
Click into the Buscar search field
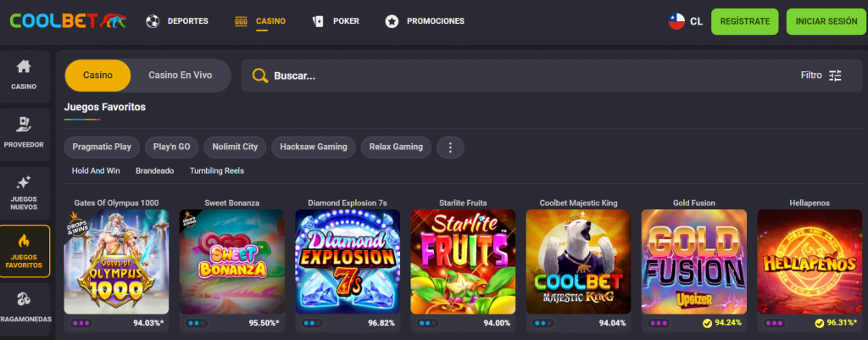551,75
